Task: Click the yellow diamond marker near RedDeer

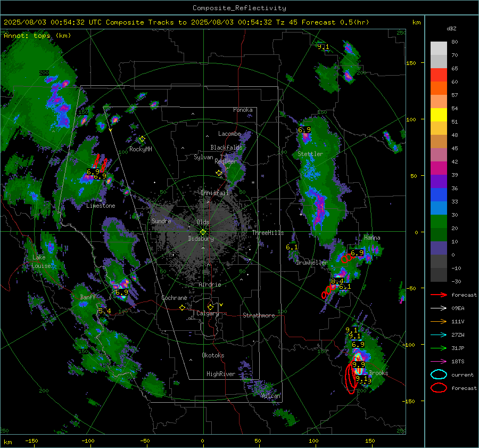Action: coord(219,173)
